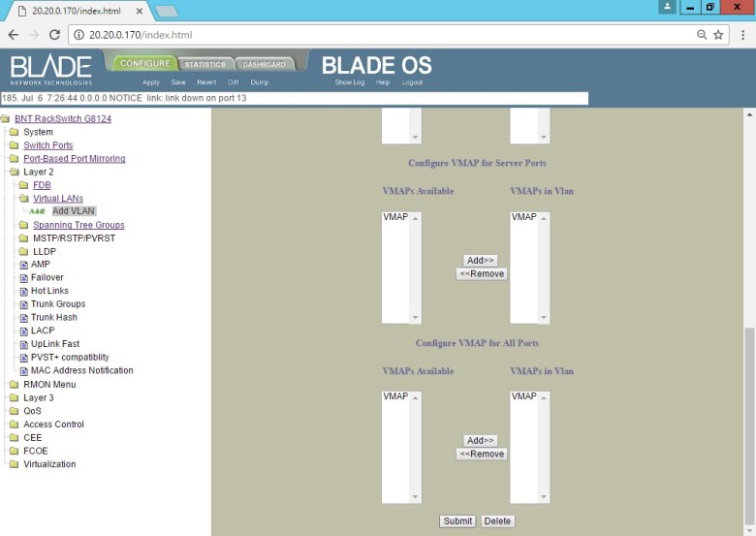The height and width of the screenshot is (536, 756).
Task: Switch to the STATISTICS tab
Action: pyautogui.click(x=205, y=65)
